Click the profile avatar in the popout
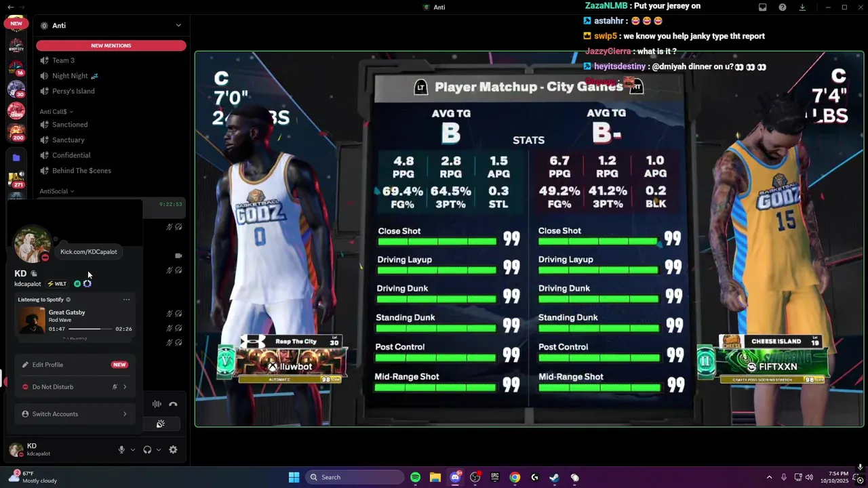The height and width of the screenshot is (488, 868). [32, 245]
